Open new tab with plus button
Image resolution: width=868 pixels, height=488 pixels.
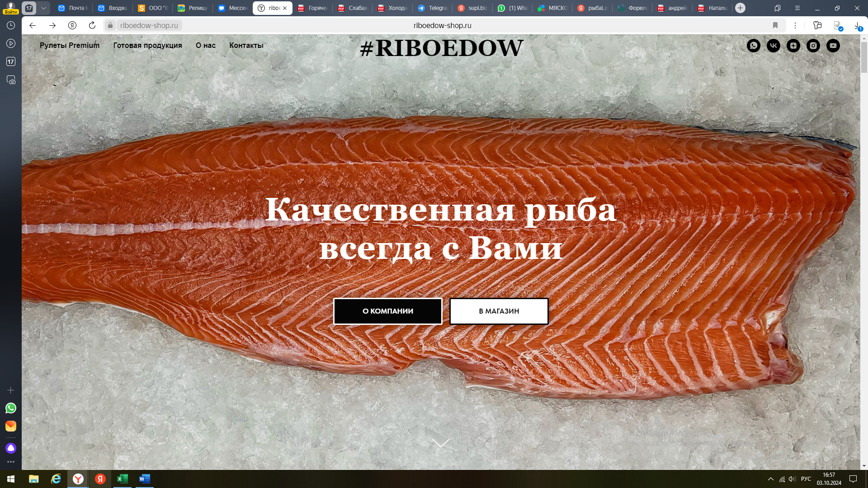(740, 8)
